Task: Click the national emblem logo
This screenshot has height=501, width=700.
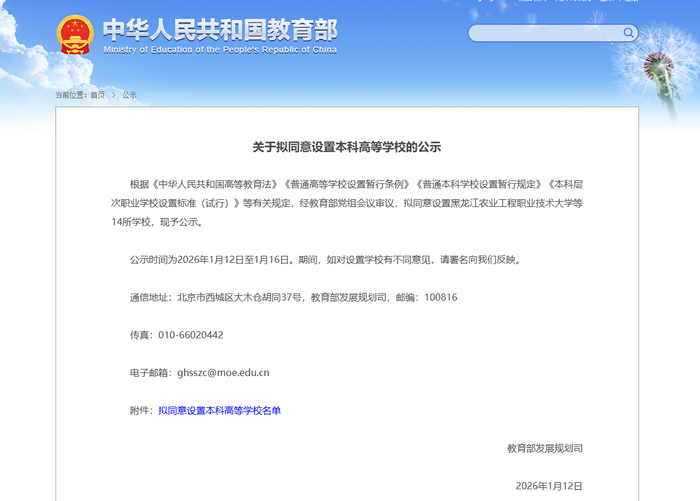Action: tap(75, 34)
